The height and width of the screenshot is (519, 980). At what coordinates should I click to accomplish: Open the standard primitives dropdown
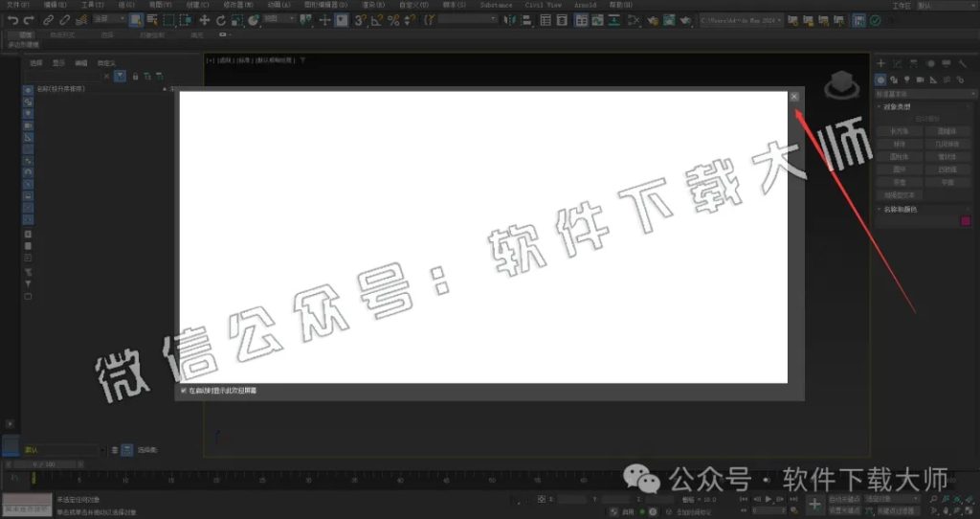[925, 94]
